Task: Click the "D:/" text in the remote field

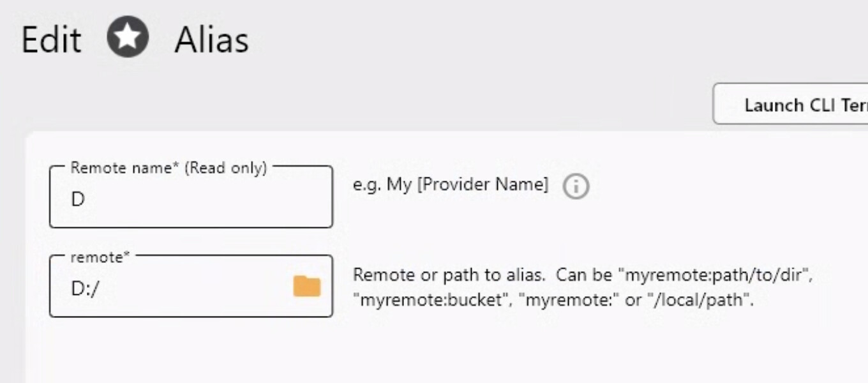Action: [85, 289]
